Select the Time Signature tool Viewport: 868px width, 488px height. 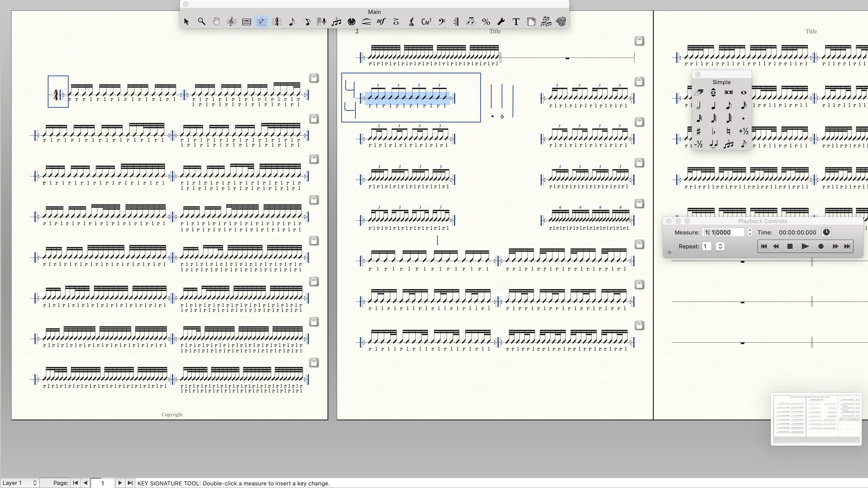click(277, 22)
